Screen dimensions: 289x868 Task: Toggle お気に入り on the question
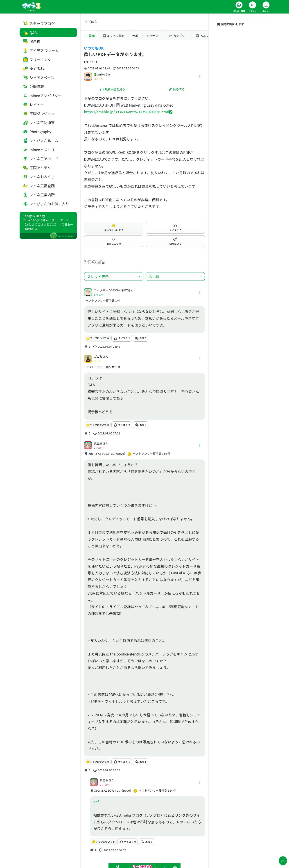[114, 241]
